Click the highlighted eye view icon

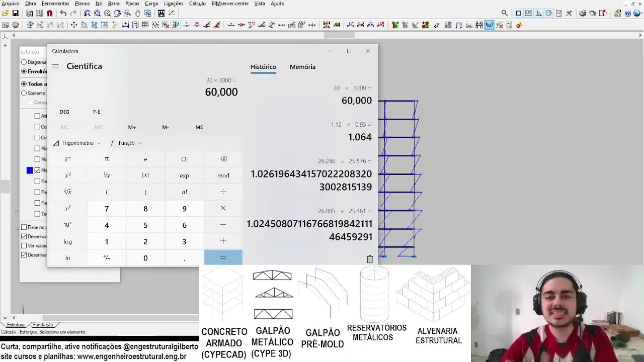click(176, 25)
